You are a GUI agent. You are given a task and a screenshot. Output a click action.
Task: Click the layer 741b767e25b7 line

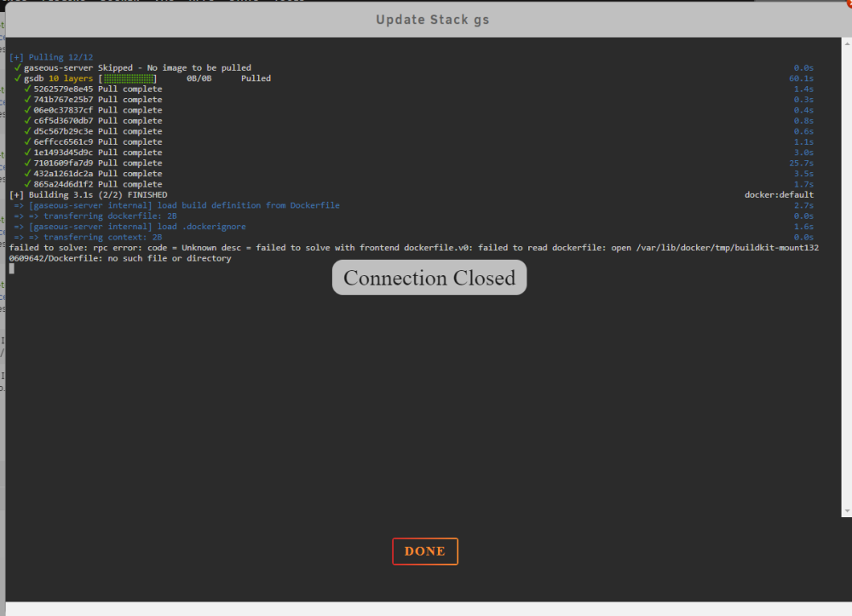tap(93, 100)
